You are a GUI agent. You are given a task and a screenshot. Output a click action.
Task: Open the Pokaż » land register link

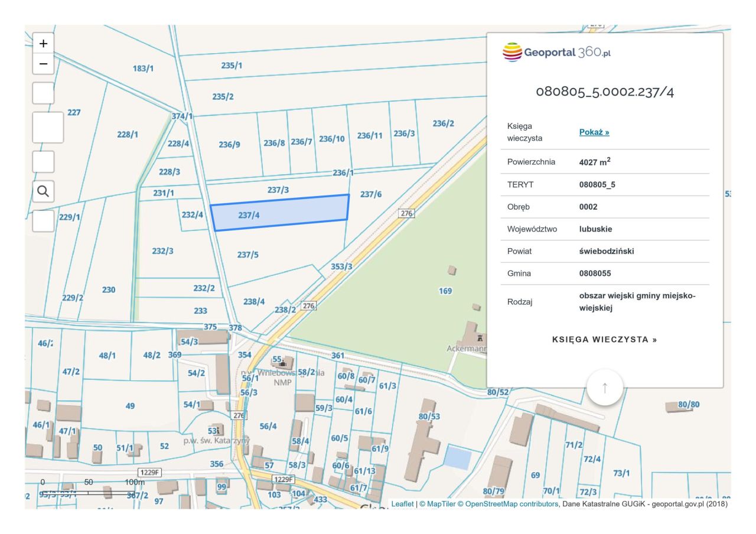(x=594, y=132)
